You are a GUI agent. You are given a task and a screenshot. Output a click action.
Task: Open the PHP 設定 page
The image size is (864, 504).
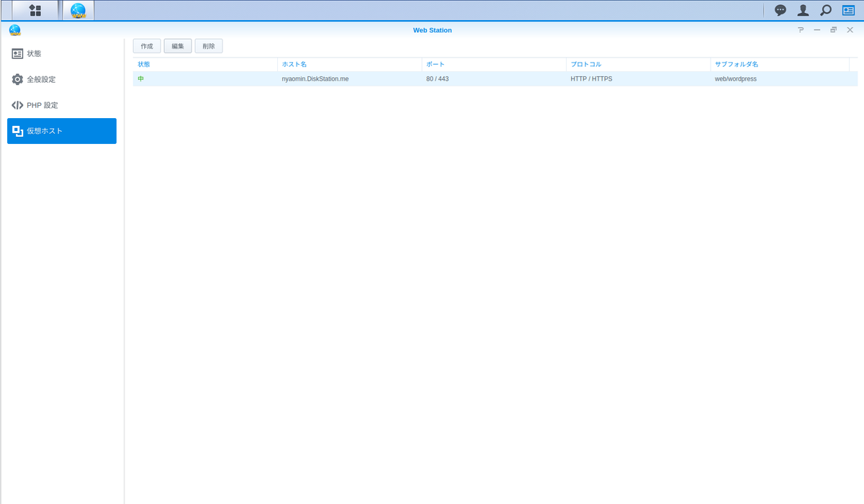pos(62,105)
